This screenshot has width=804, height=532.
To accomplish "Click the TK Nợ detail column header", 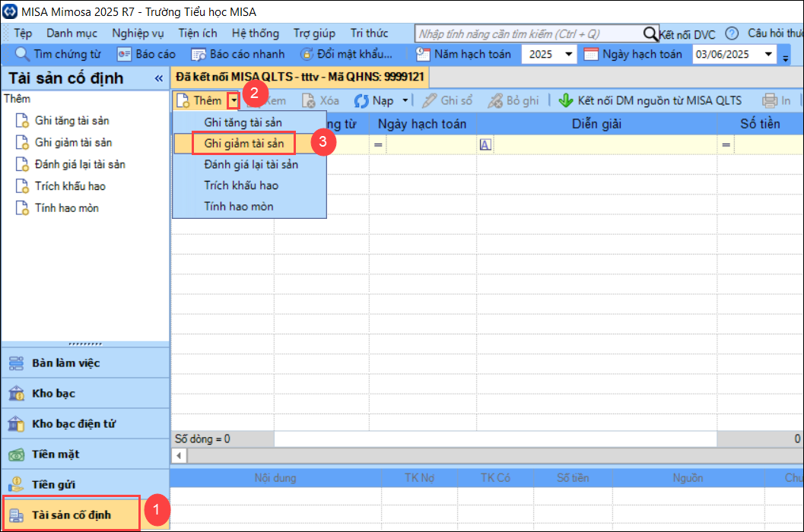I will (419, 478).
